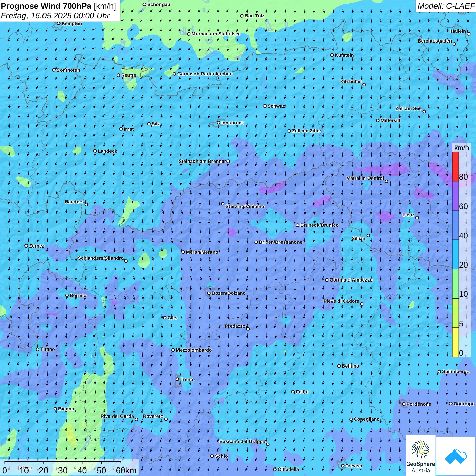
Task: Click the Bormio city label
Action: click(x=78, y=295)
